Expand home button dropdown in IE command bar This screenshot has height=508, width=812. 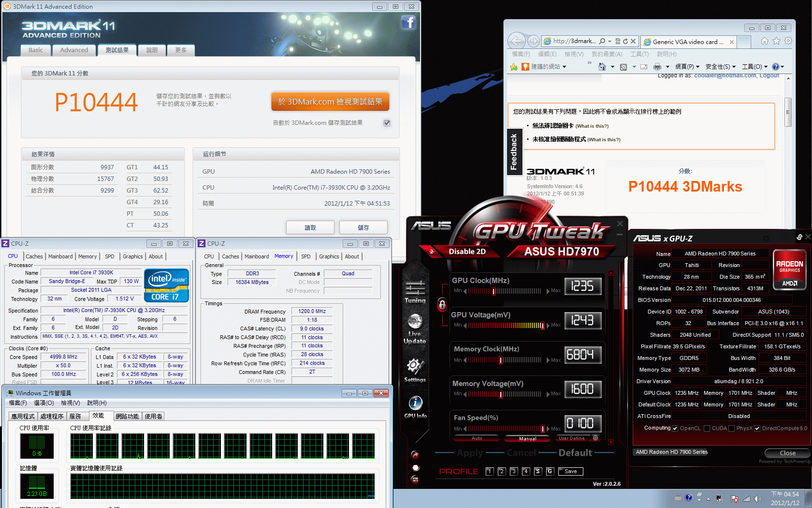pyautogui.click(x=612, y=67)
